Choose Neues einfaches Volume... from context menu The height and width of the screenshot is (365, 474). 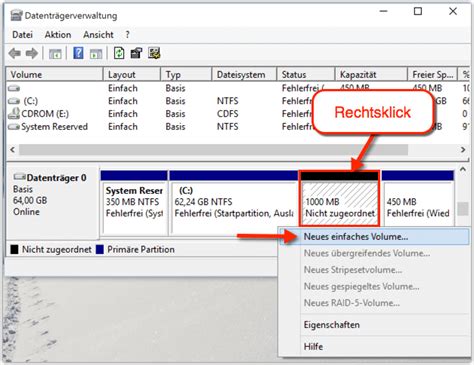click(373, 237)
